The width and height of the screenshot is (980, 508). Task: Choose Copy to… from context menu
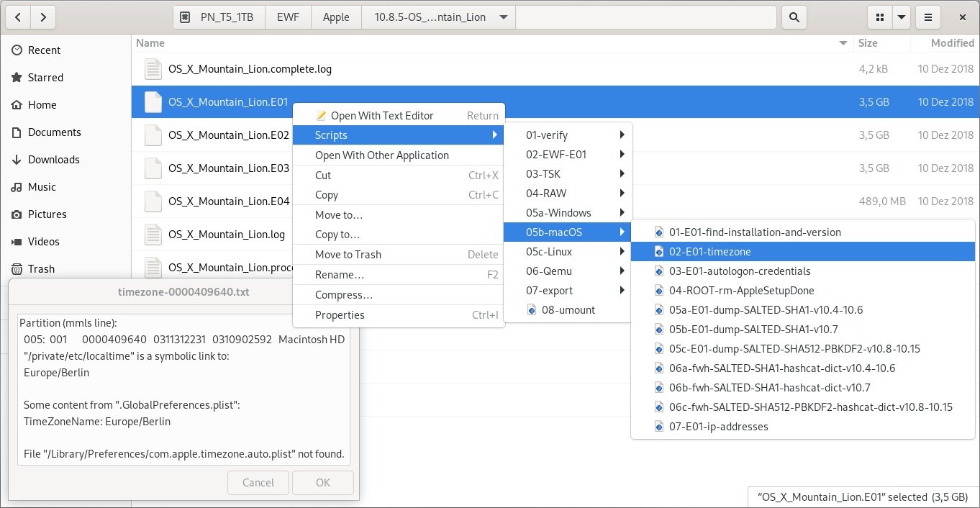399,235
